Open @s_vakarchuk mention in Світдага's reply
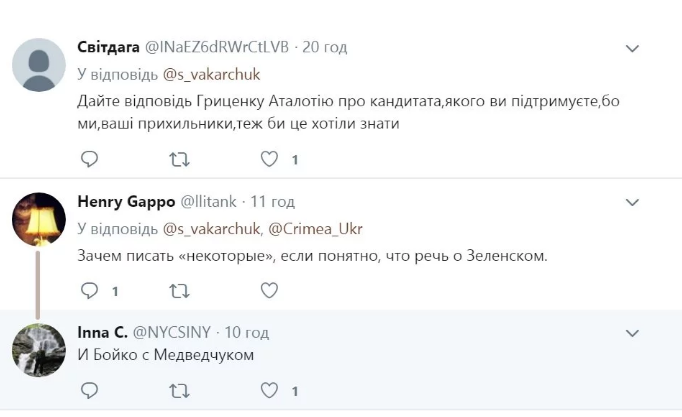682x417 pixels. [x=211, y=75]
